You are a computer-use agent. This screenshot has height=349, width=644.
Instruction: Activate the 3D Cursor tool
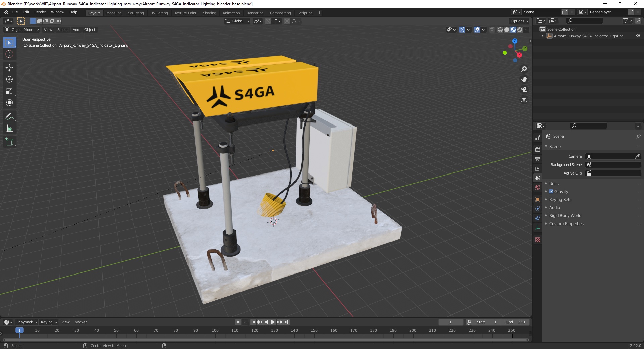click(x=9, y=54)
